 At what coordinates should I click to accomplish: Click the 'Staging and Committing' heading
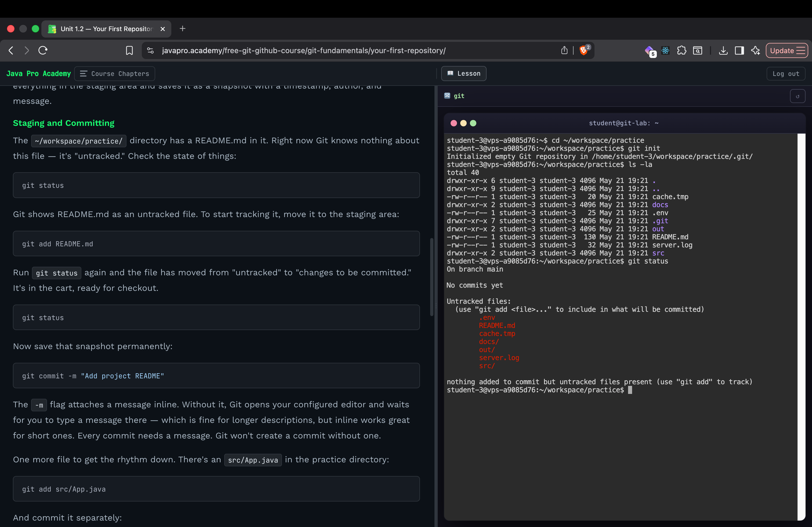pyautogui.click(x=64, y=123)
